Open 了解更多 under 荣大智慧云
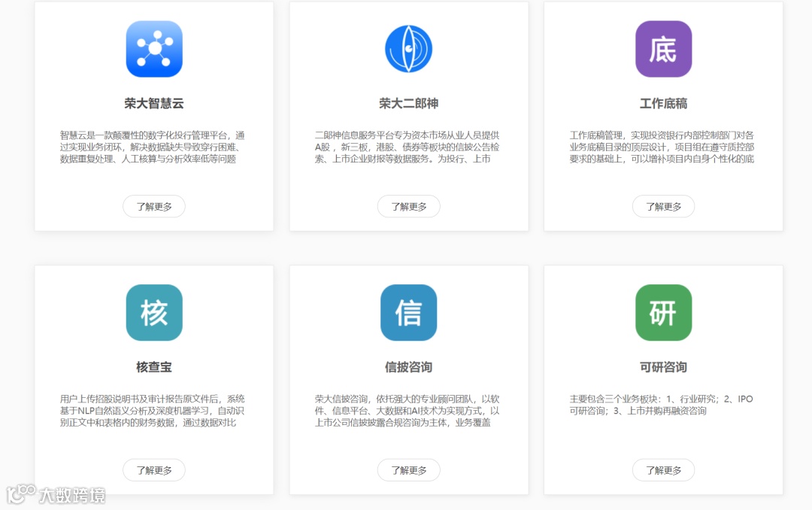 point(154,206)
